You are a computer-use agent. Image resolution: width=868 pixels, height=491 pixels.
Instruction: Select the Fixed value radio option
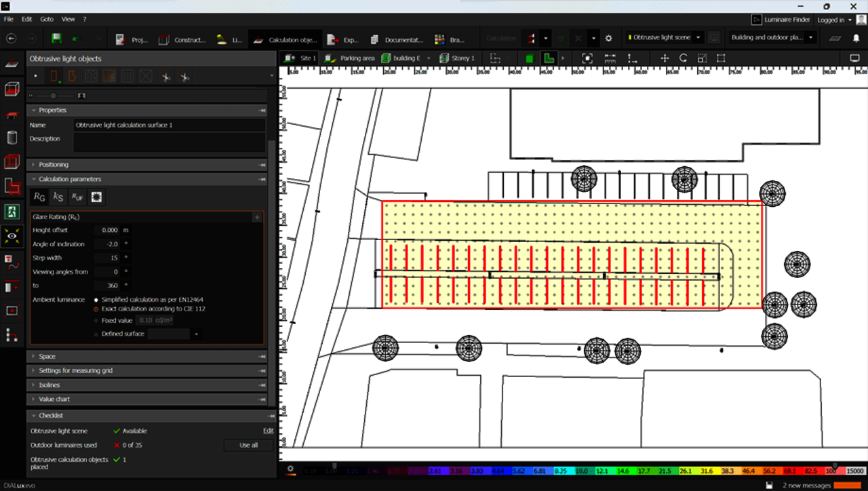click(x=96, y=320)
